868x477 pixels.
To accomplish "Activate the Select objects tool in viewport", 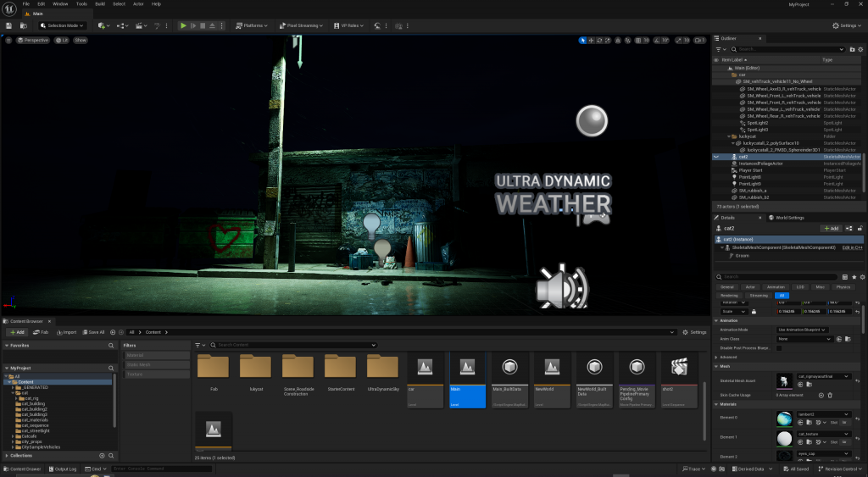I will pos(582,41).
